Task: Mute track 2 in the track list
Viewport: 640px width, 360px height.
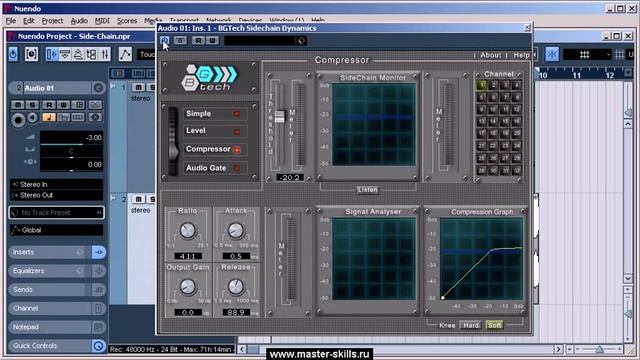Action: point(138,199)
